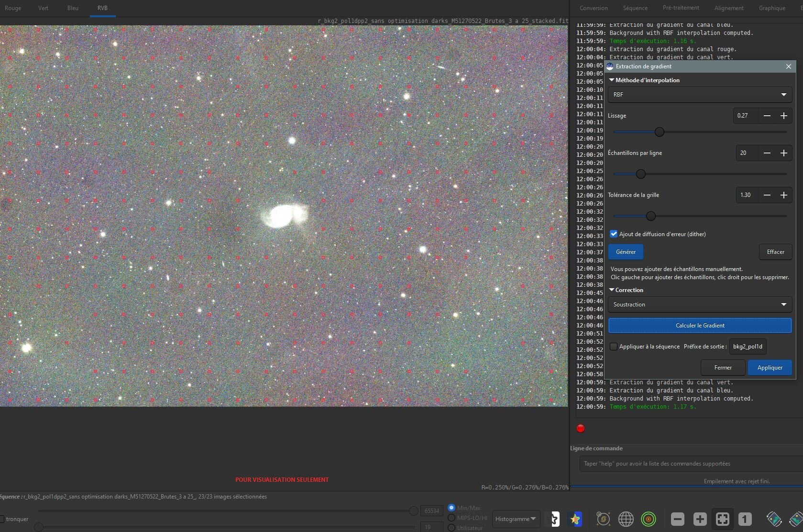Click the Calculer le Gradient button
The width and height of the screenshot is (803, 532).
tap(700, 326)
